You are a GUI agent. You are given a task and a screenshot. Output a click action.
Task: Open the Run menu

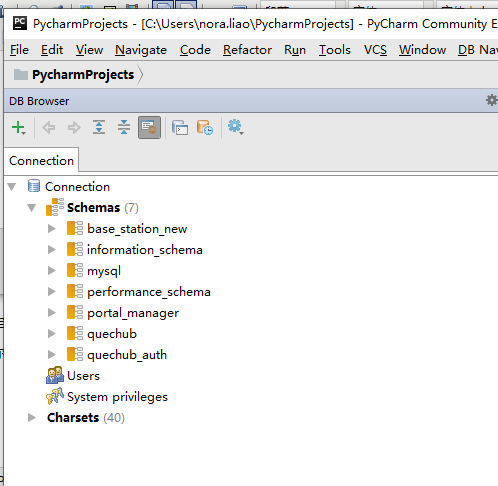point(295,50)
